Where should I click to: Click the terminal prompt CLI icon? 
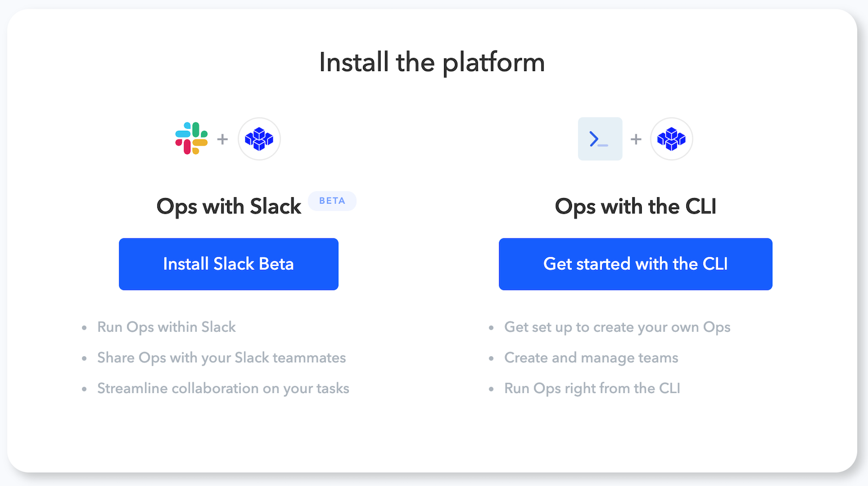600,139
